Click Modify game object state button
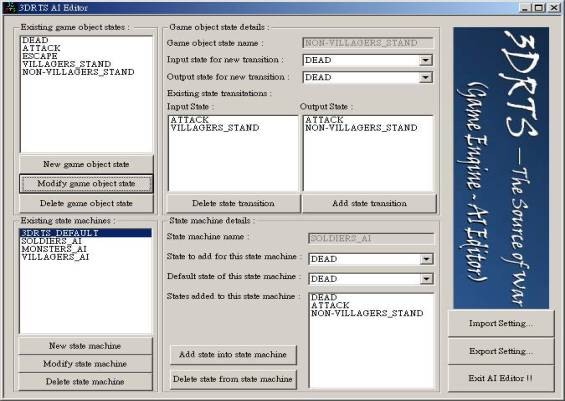The width and height of the screenshot is (565, 401). (86, 184)
